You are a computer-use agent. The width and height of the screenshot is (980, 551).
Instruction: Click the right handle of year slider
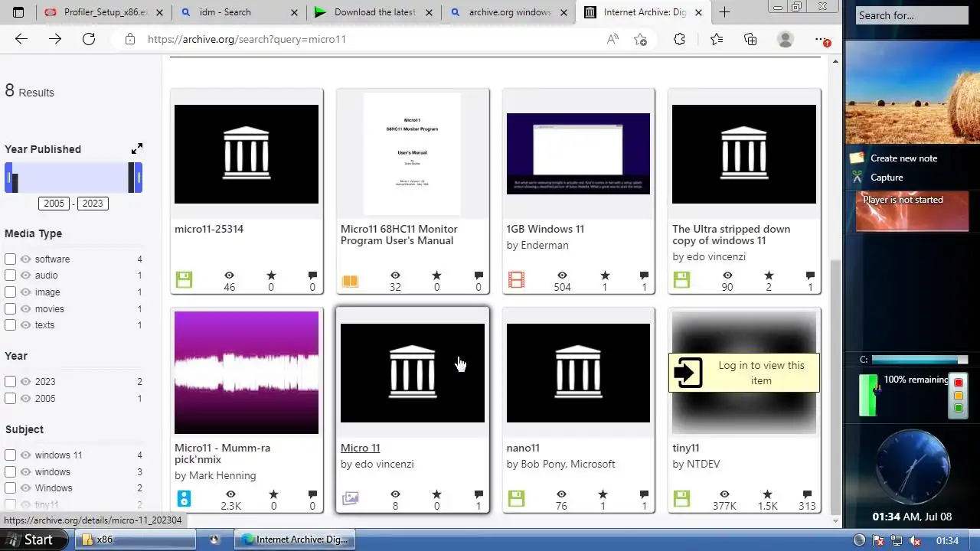[x=138, y=178]
